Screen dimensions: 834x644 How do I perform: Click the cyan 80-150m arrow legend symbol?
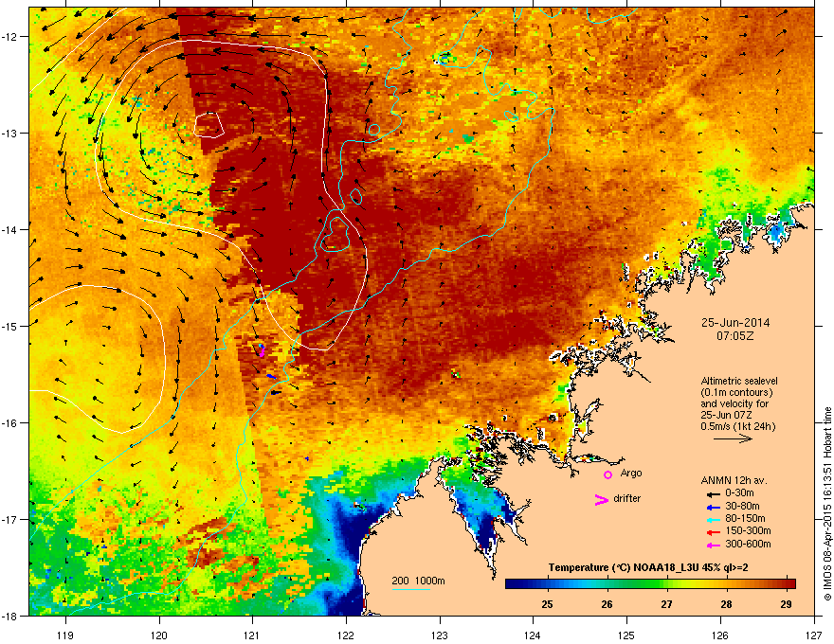(x=713, y=520)
